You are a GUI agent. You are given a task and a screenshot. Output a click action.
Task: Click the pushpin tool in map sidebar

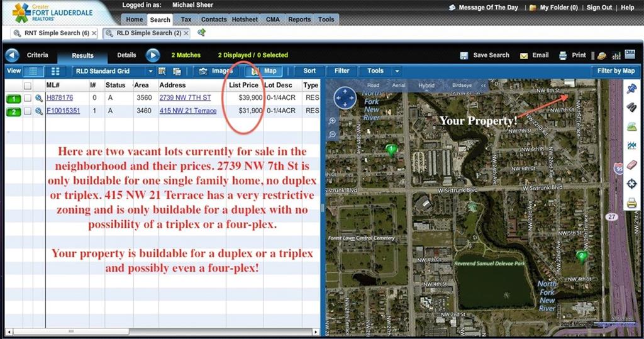pyautogui.click(x=631, y=89)
